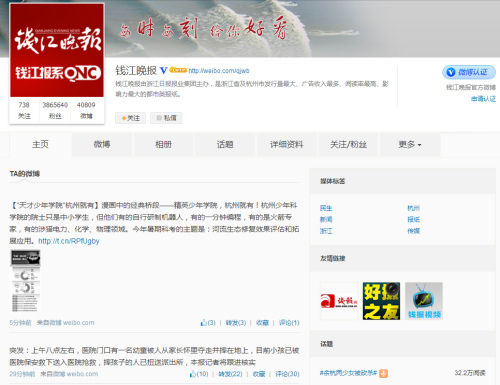Open the red 钱报网 friend link logo

(339, 301)
